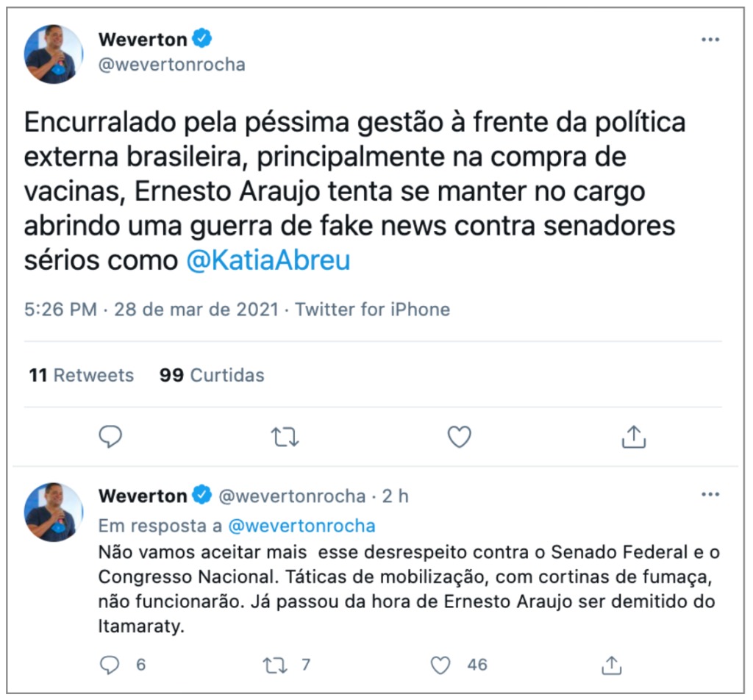View the 11 Retweets list
Screen dimensions: 753x700
coord(82,375)
